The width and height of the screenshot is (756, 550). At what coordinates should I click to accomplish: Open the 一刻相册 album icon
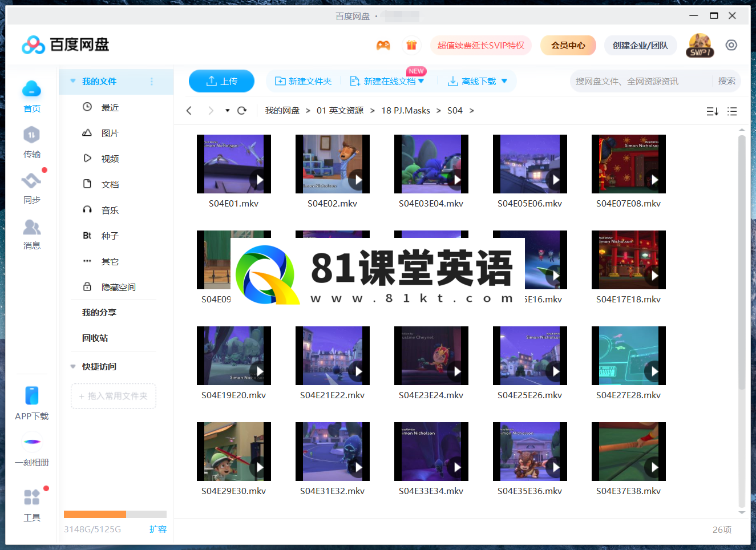[32, 442]
